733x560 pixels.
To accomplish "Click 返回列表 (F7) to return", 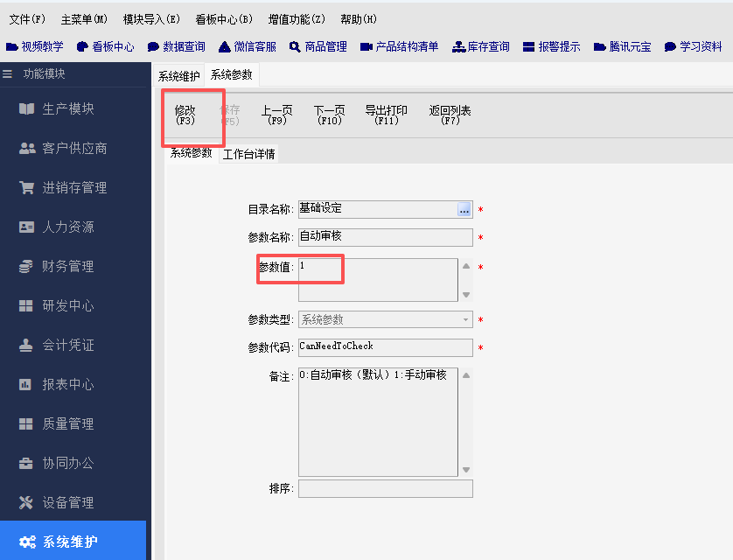I will (x=450, y=115).
